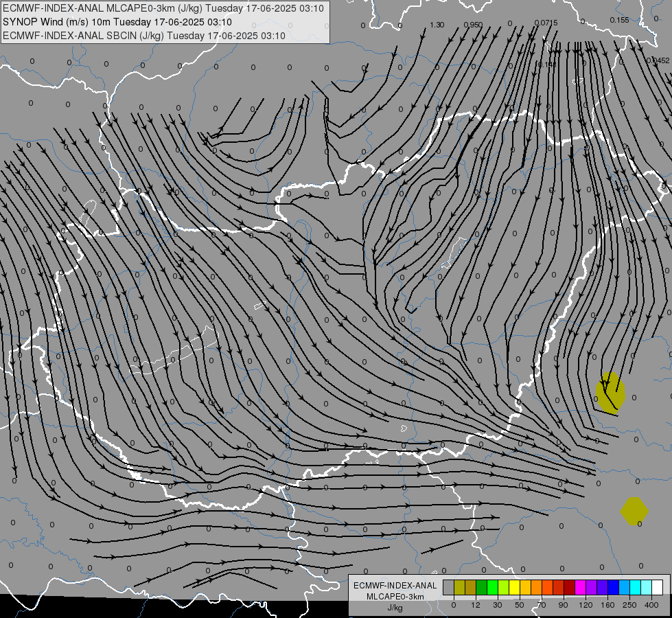672x618 pixels.
Task: Click the legend scale label 70
Action: (542, 605)
